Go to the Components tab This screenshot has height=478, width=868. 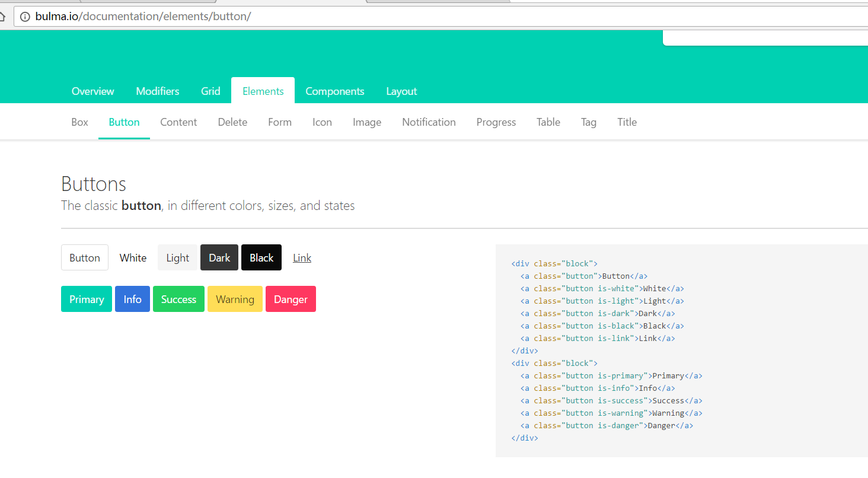335,91
